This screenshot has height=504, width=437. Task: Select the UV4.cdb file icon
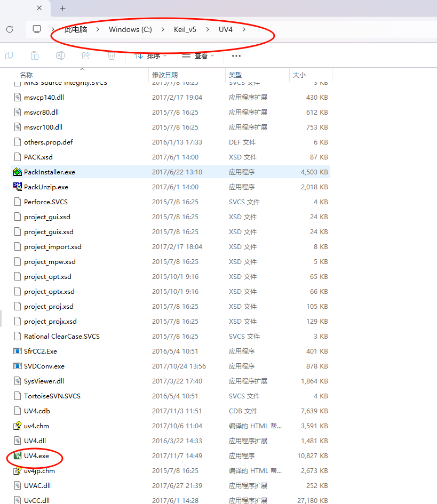18,411
